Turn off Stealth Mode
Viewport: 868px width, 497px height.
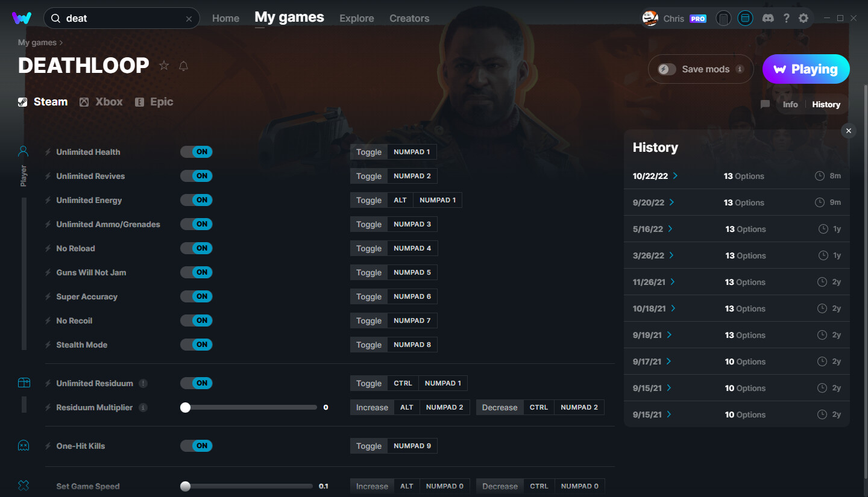tap(196, 344)
